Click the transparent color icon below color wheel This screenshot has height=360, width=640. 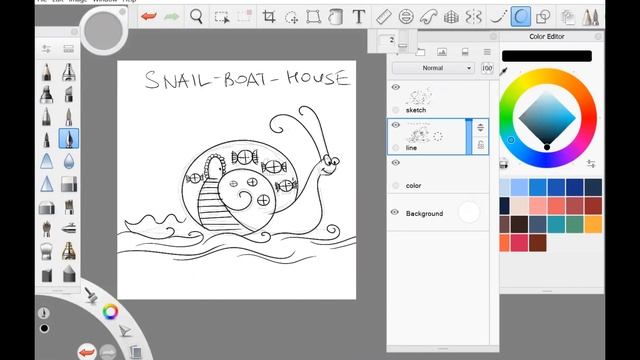coord(504,164)
